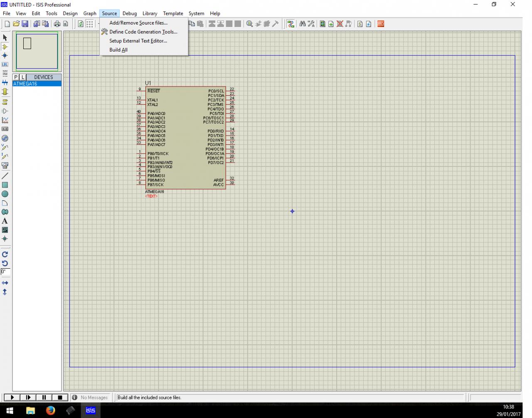Stop the simulation
The width and height of the screenshot is (532, 418).
click(x=60, y=398)
